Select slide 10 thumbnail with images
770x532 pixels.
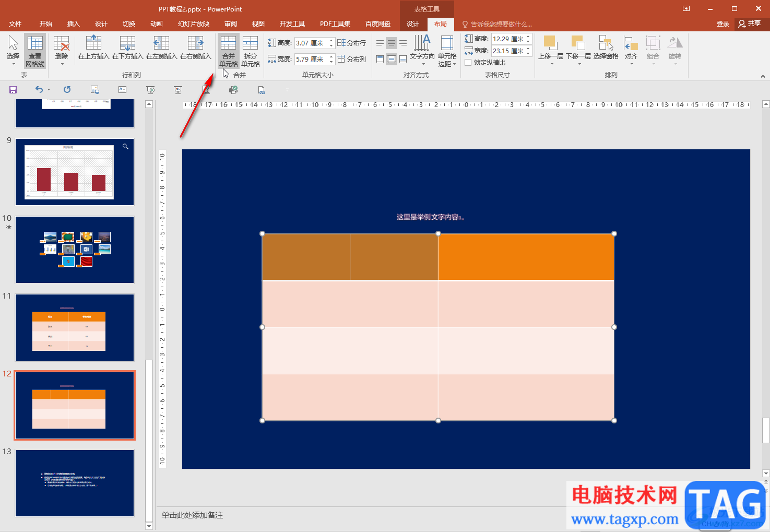point(75,250)
